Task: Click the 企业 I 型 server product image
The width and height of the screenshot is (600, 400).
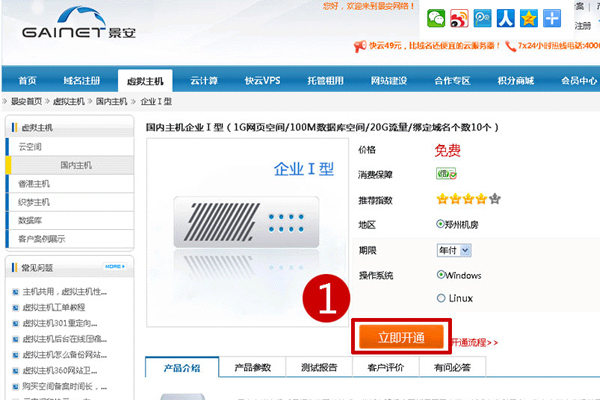Action: point(247,232)
